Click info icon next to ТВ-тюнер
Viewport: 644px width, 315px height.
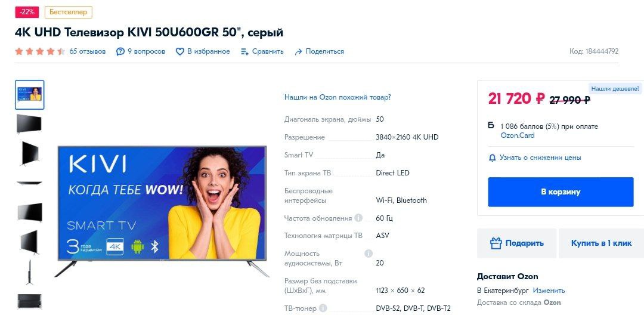(323, 308)
